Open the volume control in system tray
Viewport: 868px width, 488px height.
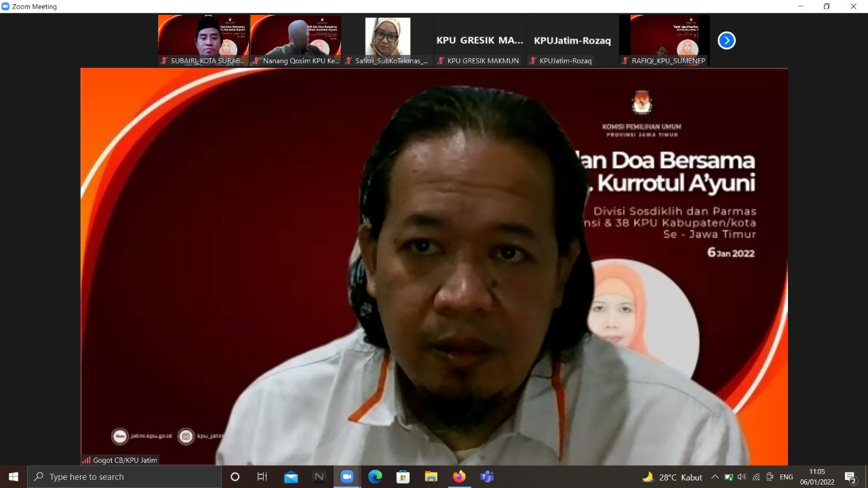click(x=742, y=477)
